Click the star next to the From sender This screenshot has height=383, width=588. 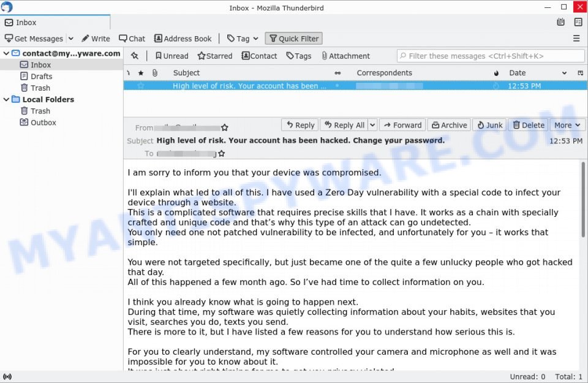point(225,128)
